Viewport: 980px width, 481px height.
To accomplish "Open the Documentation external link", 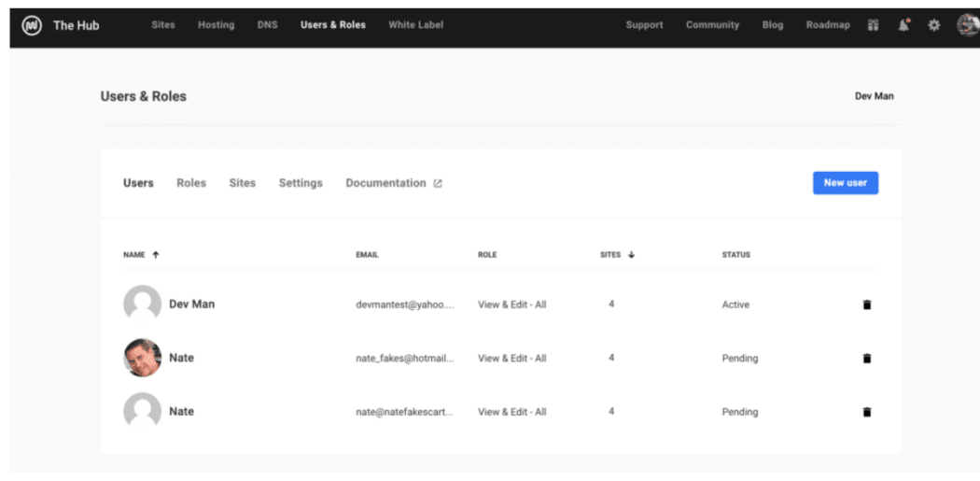I will pos(394,183).
